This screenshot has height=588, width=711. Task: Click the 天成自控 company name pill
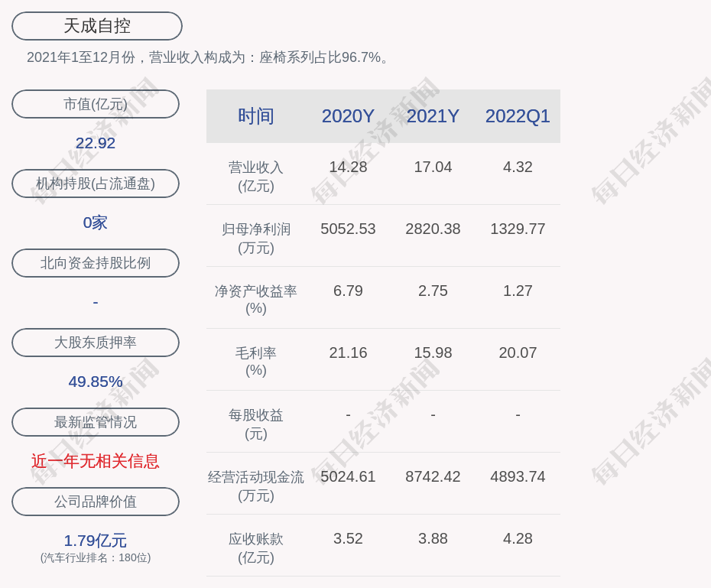[97, 26]
